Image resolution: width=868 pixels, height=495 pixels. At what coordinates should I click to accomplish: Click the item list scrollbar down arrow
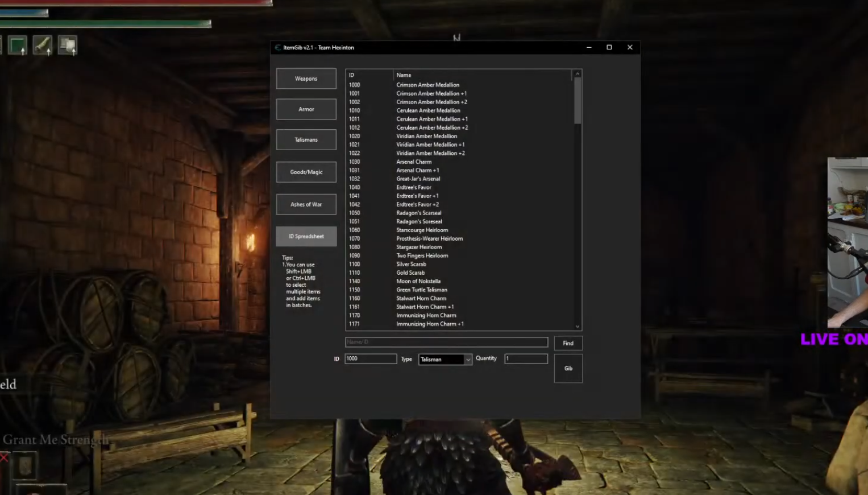click(578, 327)
